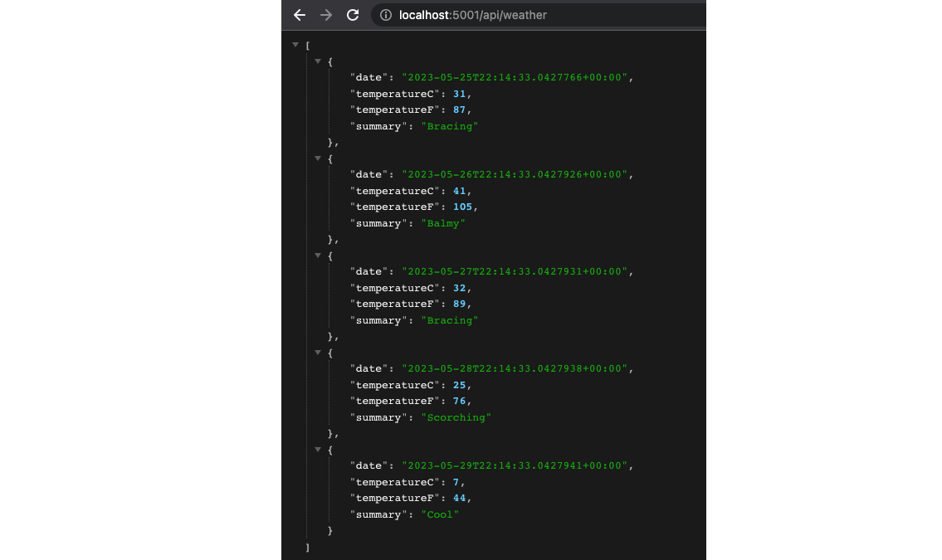This screenshot has height=560, width=942.
Task: Click the "summary" key beside "Cool"
Action: tap(378, 514)
